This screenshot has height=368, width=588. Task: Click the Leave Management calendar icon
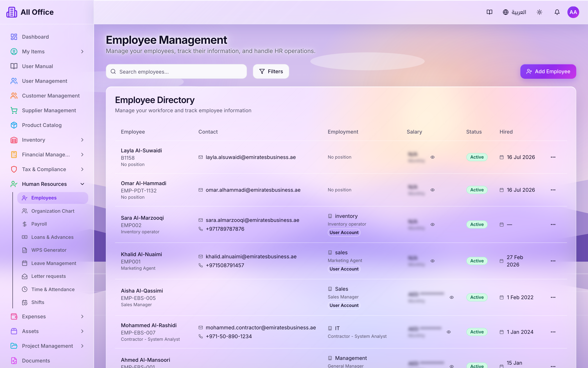(x=25, y=263)
